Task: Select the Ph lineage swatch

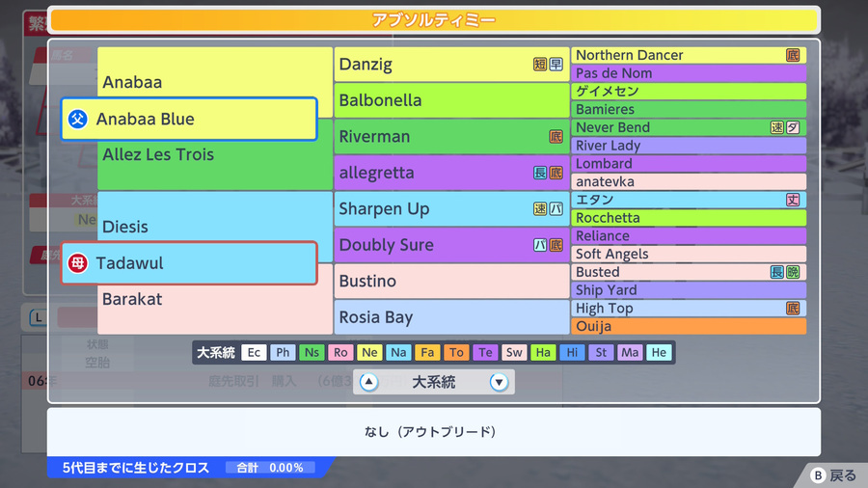Action: pyautogui.click(x=283, y=352)
